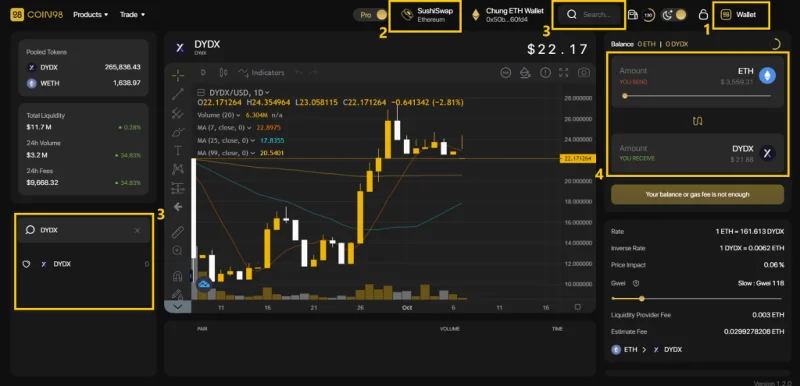The image size is (800, 386).
Task: Click the Gwei info icon
Action: 636,283
